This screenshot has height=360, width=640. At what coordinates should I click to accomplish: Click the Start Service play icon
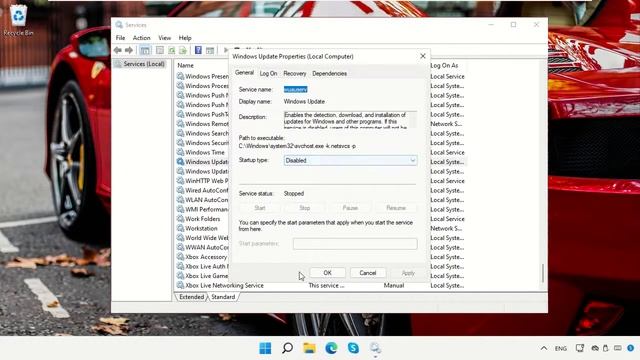(225, 50)
